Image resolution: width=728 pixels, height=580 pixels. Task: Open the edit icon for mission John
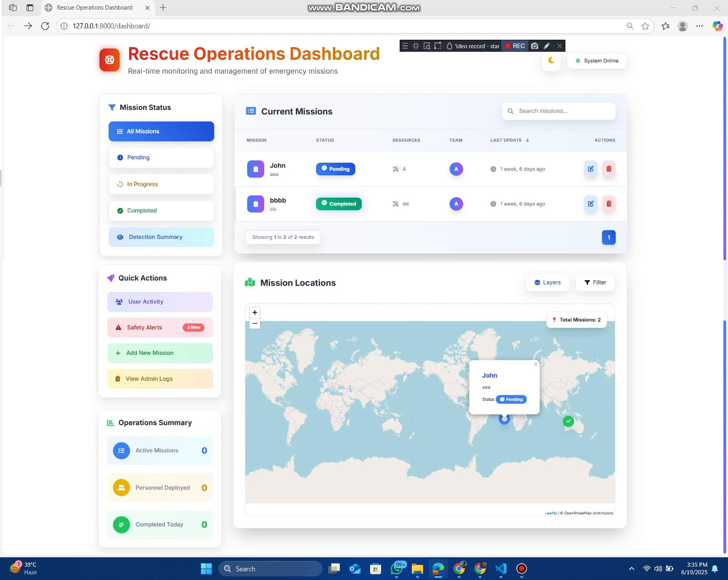[590, 168]
